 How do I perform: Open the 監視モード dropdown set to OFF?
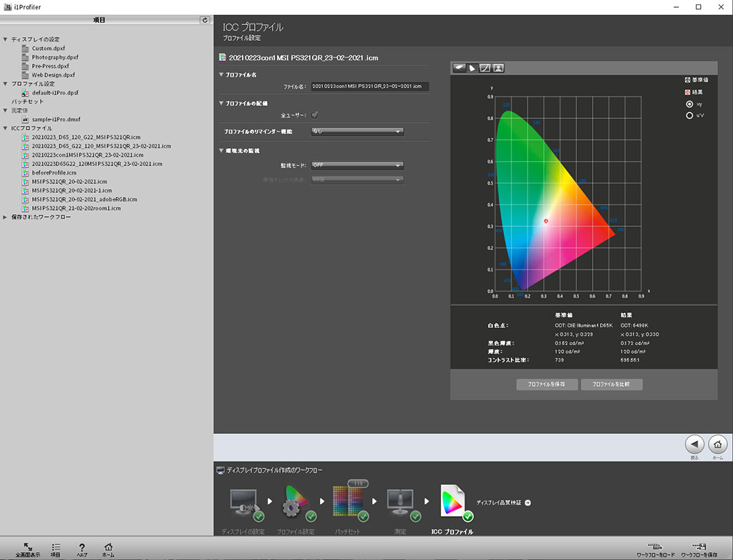[357, 165]
